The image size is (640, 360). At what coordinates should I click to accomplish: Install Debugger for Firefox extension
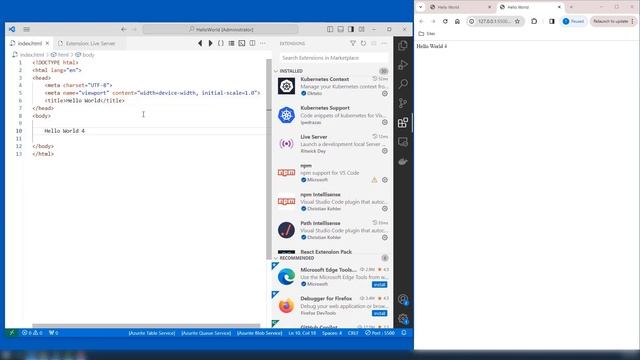tap(380, 313)
